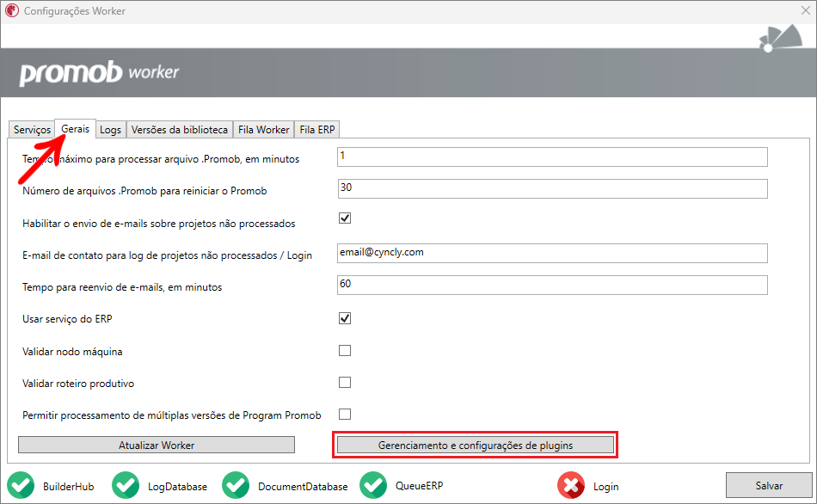Screen dimensions: 817x504
Task: Enable Validar nodo máquina checkbox
Action: [x=344, y=350]
